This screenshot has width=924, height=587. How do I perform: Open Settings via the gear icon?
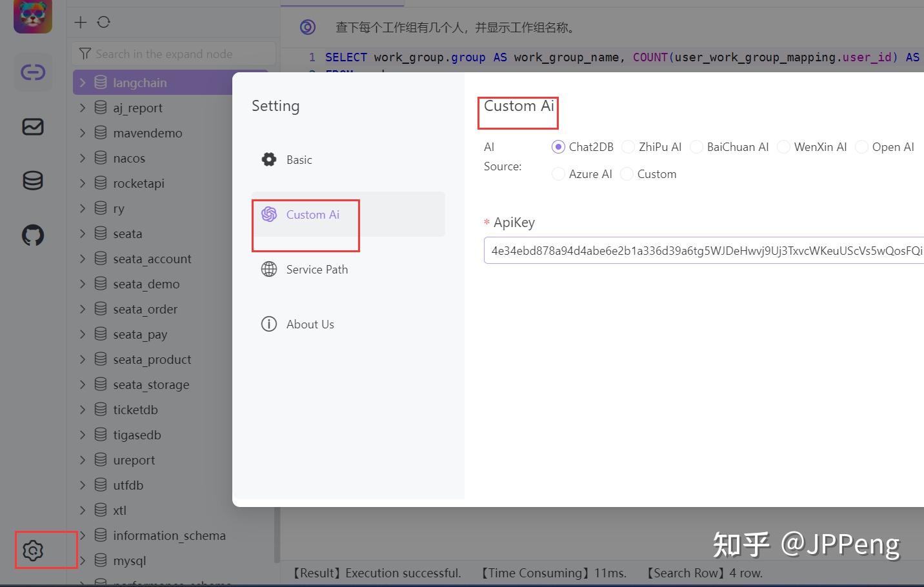[32, 549]
